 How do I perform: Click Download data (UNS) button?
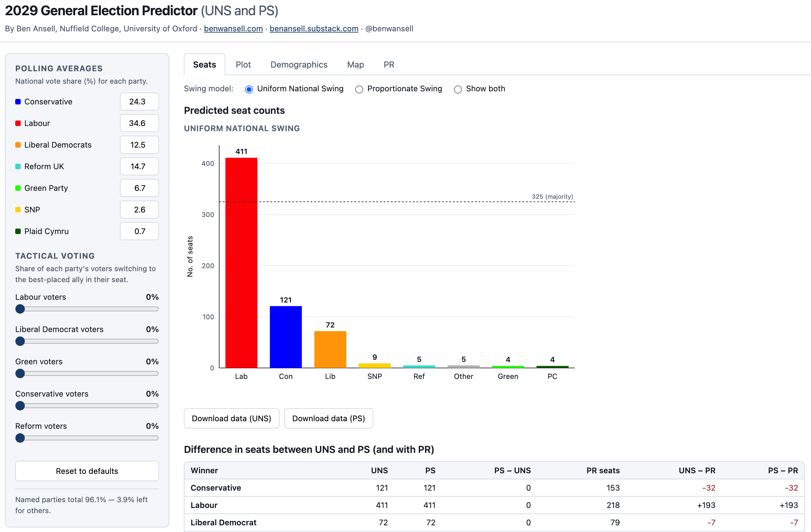click(x=231, y=418)
